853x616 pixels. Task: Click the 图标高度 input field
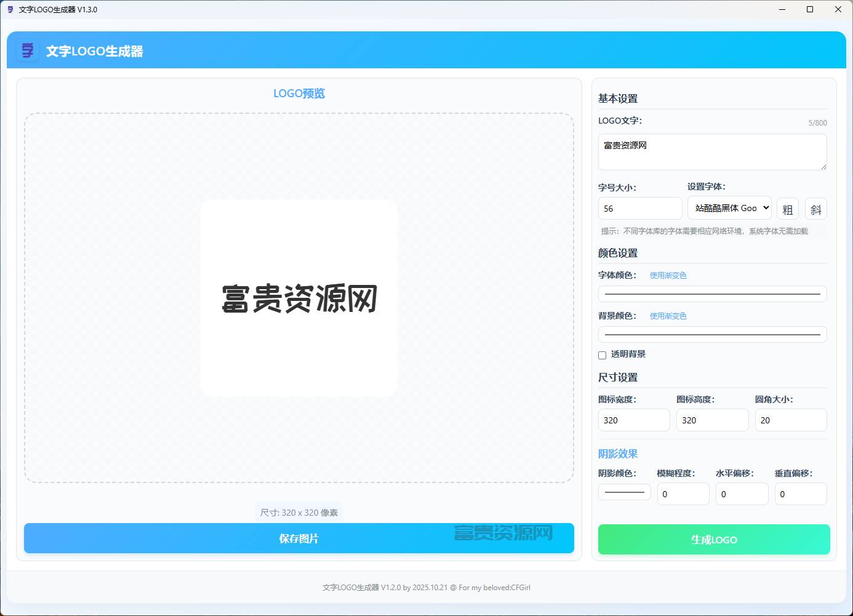pyautogui.click(x=713, y=420)
